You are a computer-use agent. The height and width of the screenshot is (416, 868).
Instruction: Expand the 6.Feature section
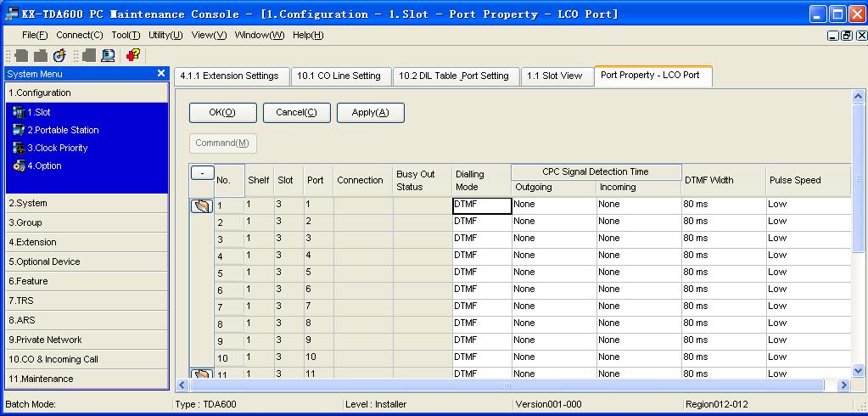(x=87, y=281)
